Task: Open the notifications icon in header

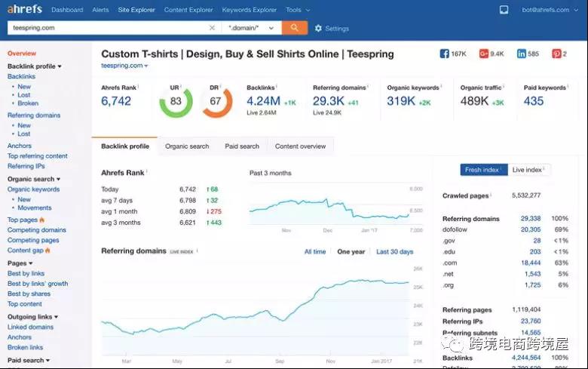Action: coord(504,10)
